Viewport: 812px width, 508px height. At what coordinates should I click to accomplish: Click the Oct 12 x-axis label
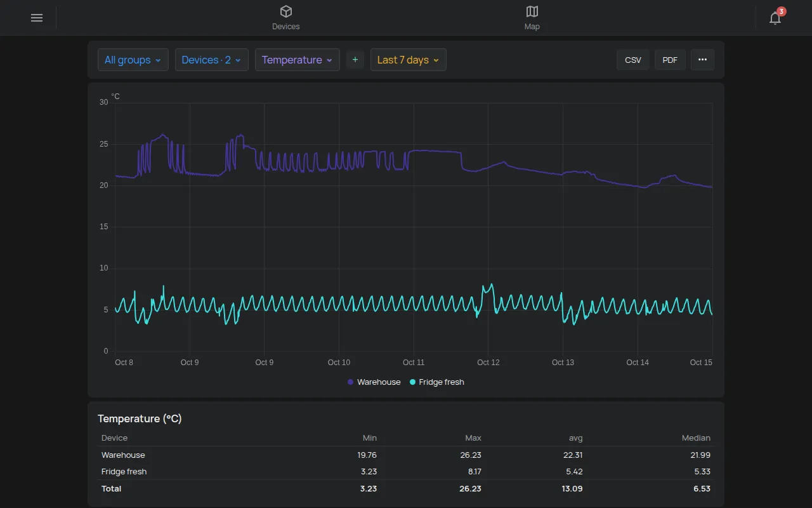pyautogui.click(x=488, y=363)
